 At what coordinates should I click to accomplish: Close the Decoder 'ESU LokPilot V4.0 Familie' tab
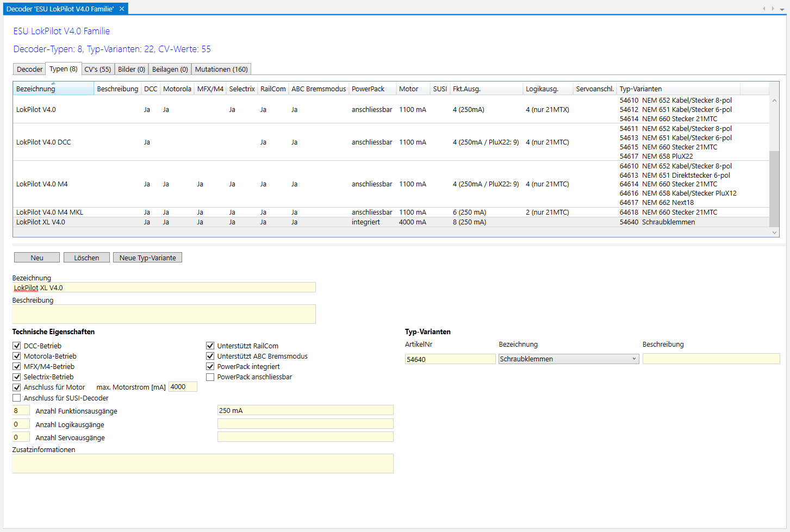pos(122,9)
